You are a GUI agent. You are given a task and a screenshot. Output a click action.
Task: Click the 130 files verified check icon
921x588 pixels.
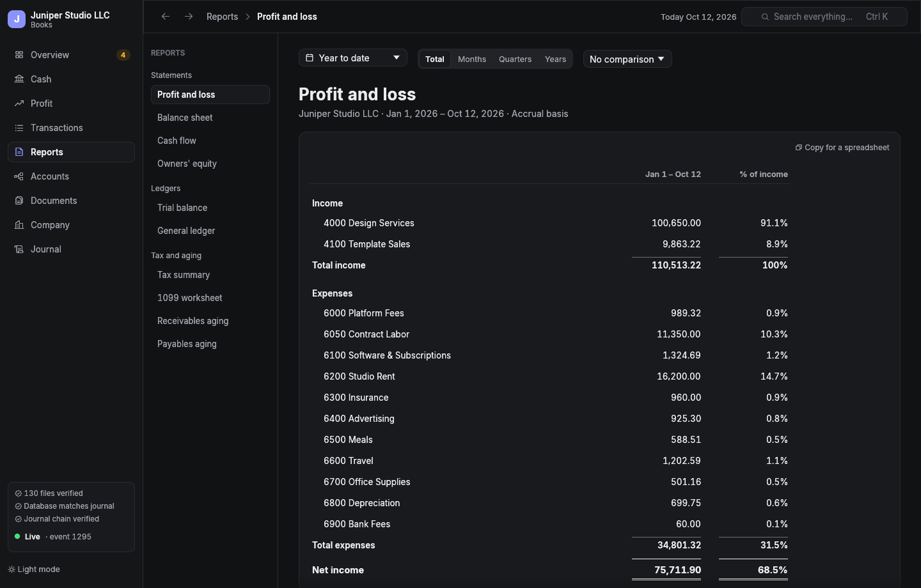point(18,493)
